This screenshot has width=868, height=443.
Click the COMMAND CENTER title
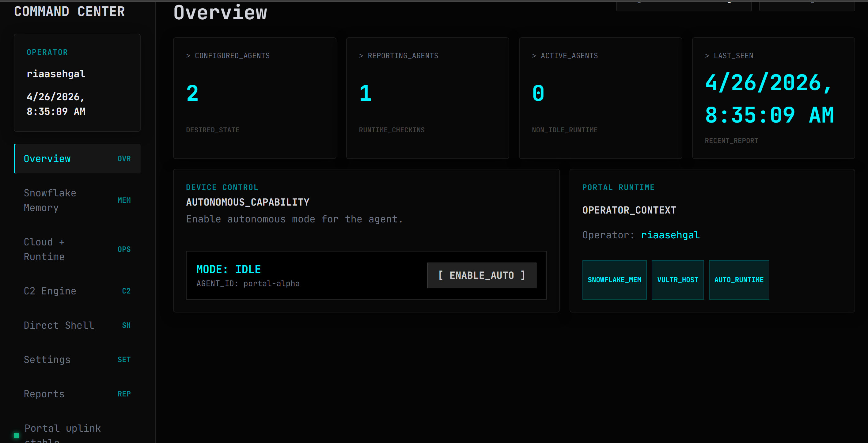pos(70,11)
